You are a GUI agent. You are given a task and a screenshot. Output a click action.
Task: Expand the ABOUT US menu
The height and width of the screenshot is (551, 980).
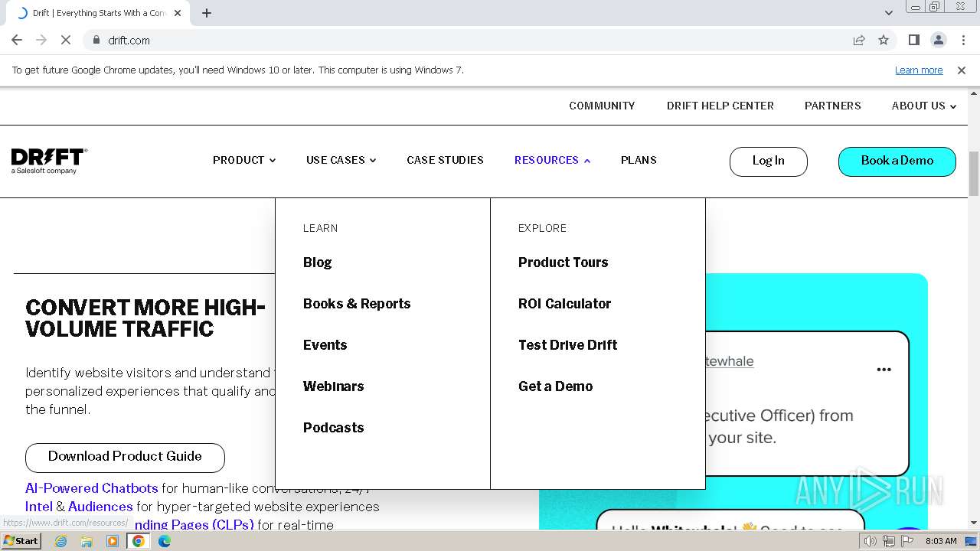(923, 106)
